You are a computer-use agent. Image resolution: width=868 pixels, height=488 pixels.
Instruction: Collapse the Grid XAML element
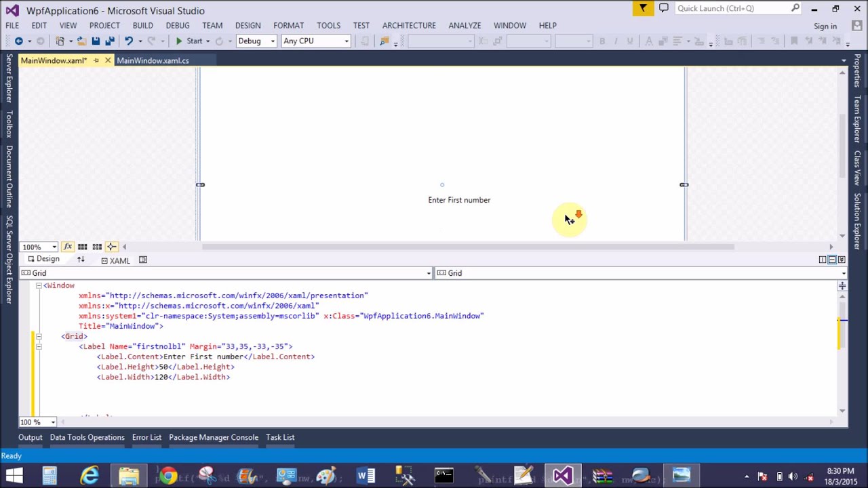tap(39, 336)
